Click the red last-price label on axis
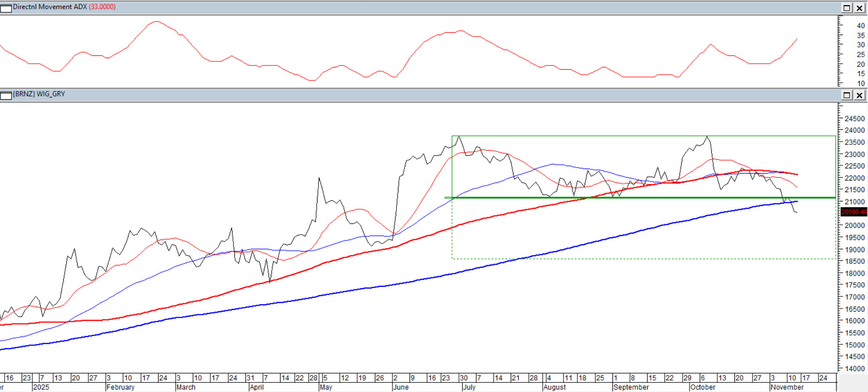 coord(854,212)
